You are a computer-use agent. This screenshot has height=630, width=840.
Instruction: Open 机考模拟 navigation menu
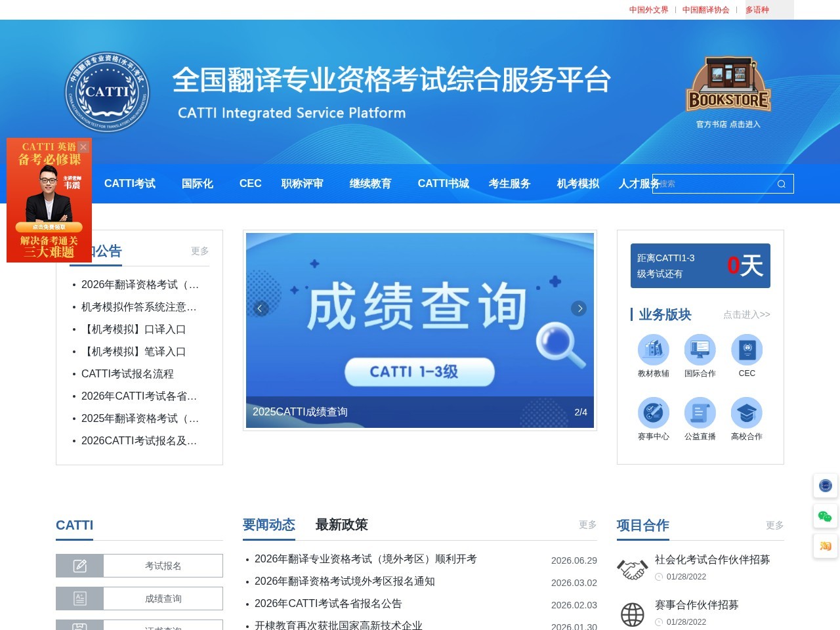click(x=578, y=184)
